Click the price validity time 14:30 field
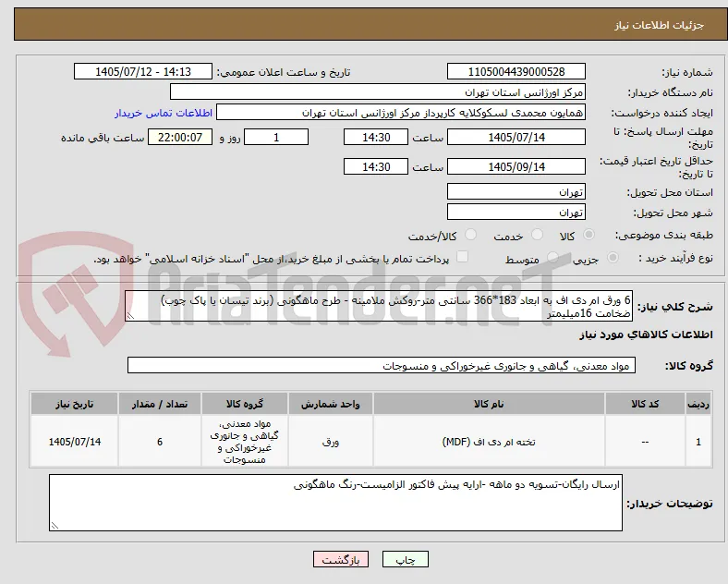 tap(376, 166)
